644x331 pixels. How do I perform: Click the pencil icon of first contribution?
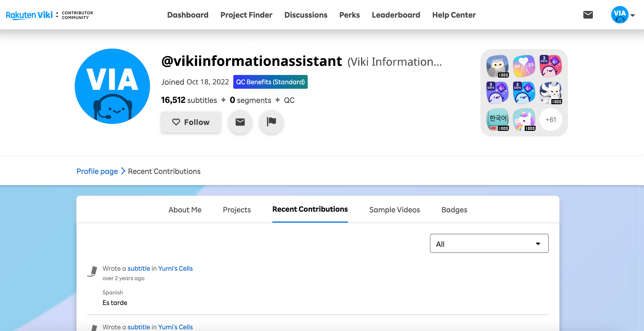pyautogui.click(x=92, y=272)
